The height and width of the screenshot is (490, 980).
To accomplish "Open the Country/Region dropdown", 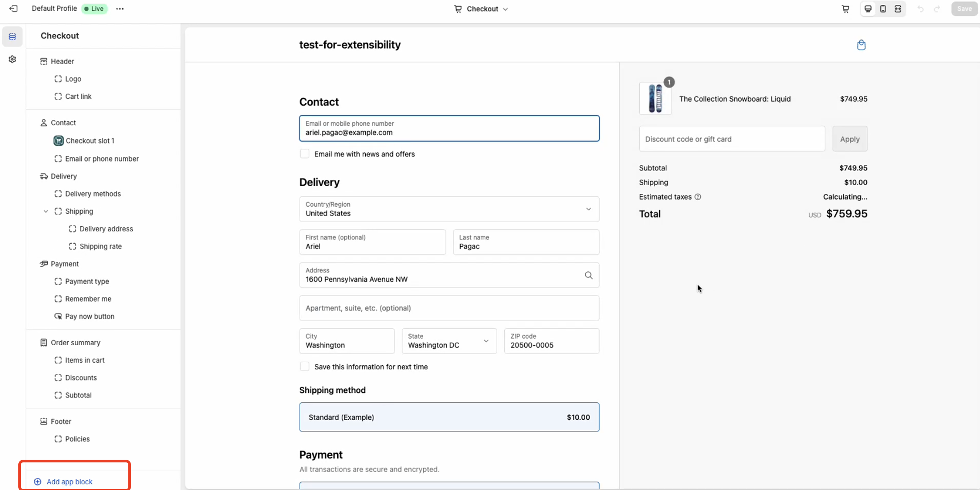I will 449,209.
